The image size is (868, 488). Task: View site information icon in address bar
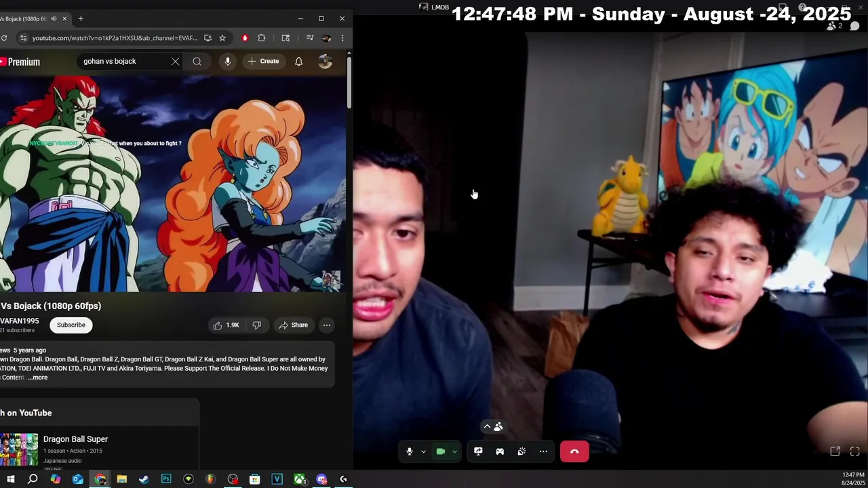(23, 38)
